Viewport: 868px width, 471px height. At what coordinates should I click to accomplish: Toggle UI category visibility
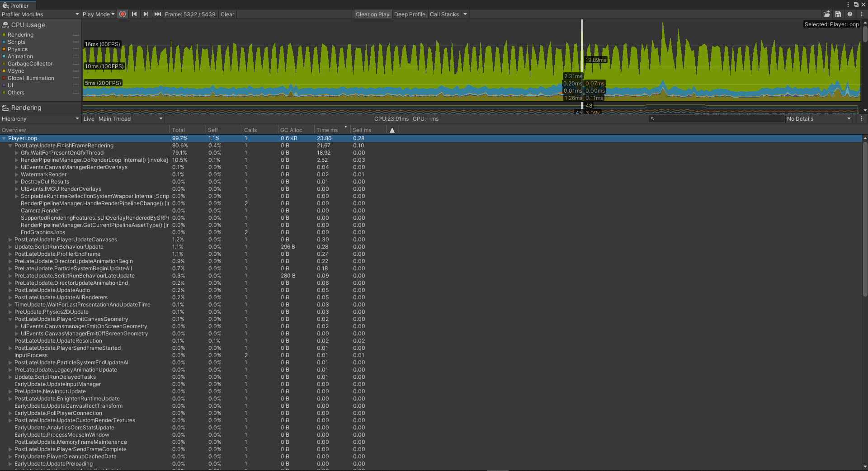coord(4,85)
